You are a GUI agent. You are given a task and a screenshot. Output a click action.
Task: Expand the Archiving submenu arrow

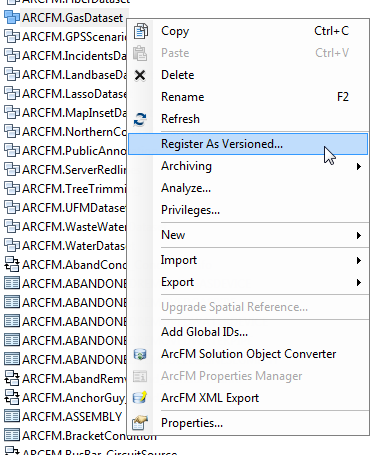pos(359,166)
